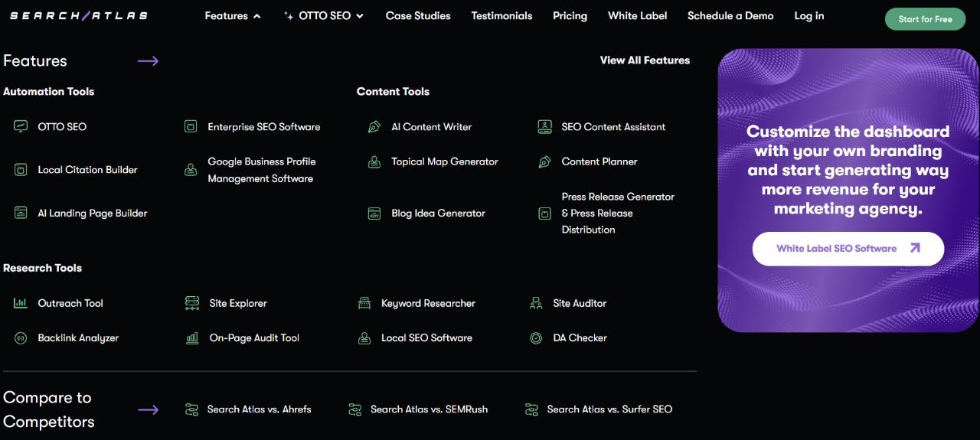Open the AI Landing Page Builder link
This screenshot has height=440, width=980.
(93, 213)
